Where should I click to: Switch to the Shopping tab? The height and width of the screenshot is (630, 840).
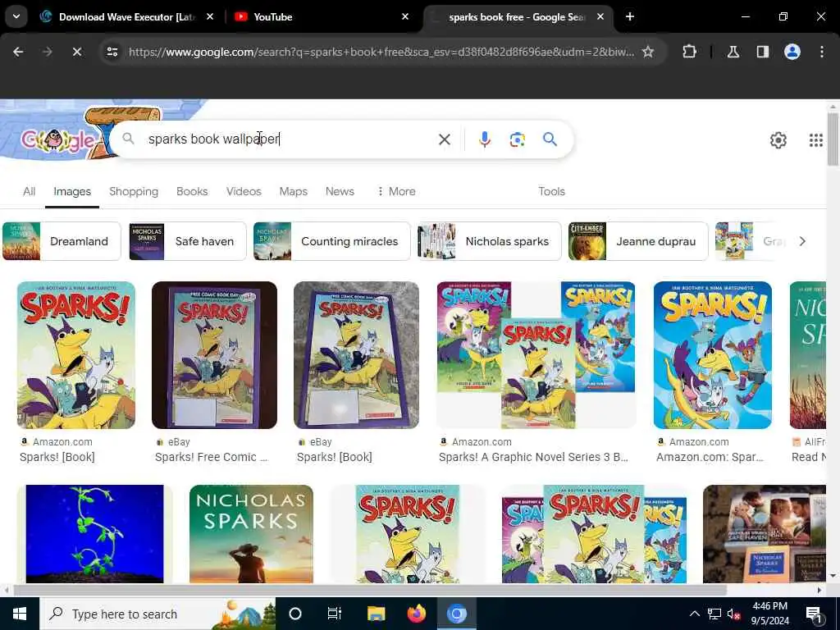[134, 191]
